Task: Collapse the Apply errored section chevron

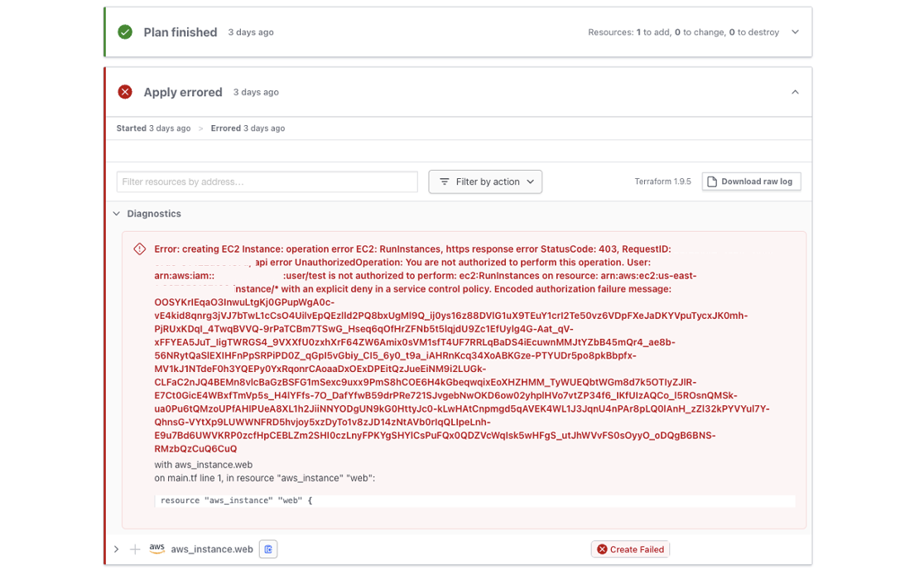Action: point(795,92)
